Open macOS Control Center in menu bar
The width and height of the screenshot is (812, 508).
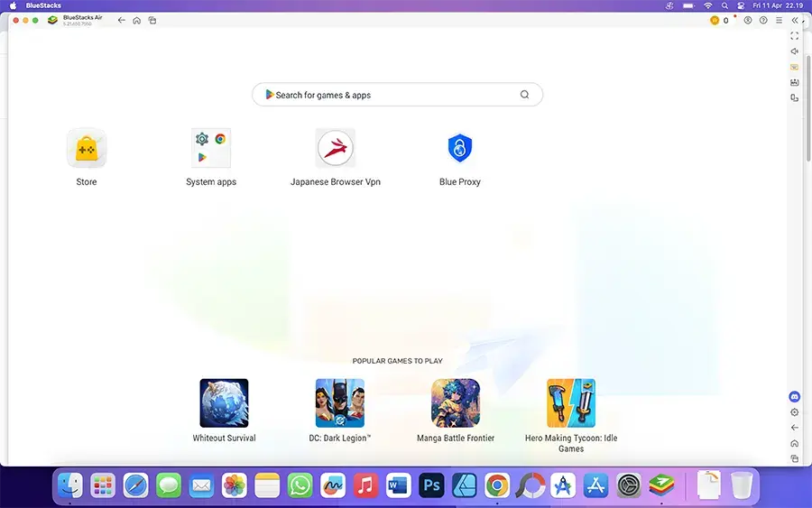click(741, 5)
